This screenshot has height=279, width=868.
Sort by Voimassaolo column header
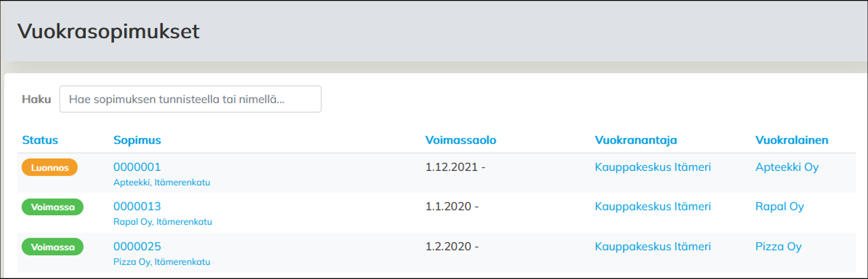click(x=460, y=140)
